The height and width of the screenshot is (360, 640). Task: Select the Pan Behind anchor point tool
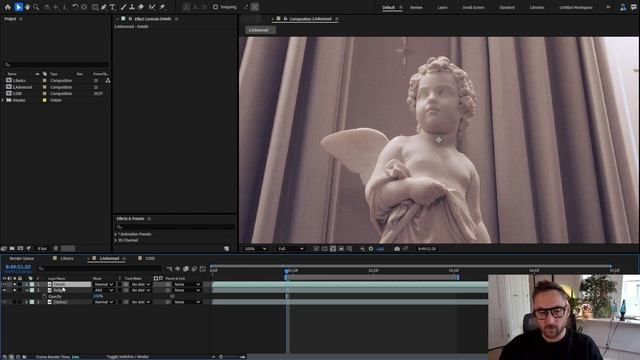(84, 7)
